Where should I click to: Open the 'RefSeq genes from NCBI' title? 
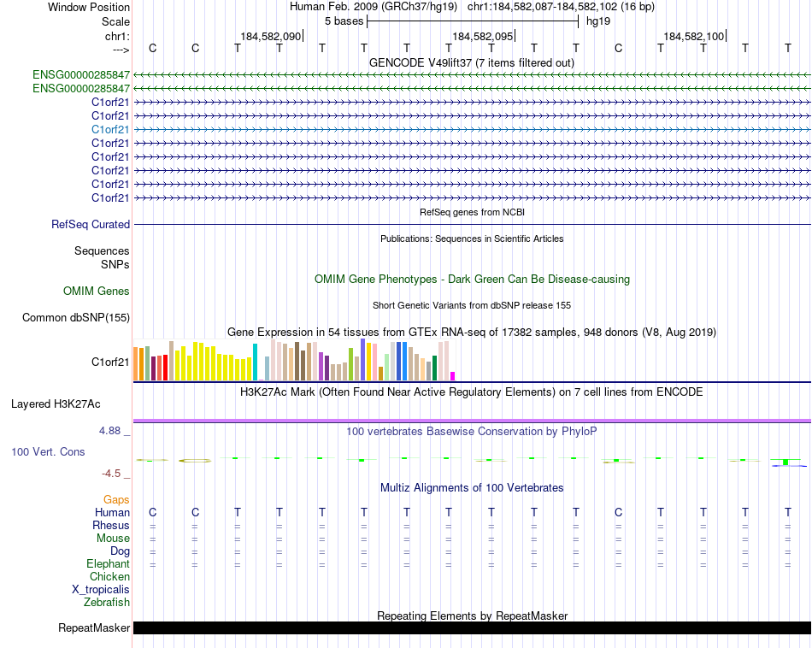[472, 212]
